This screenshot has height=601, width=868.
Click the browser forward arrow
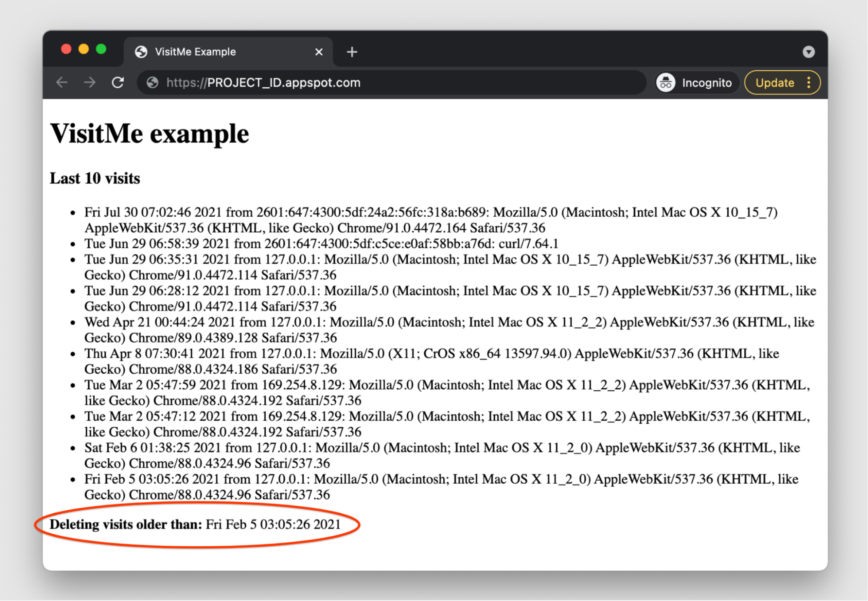coord(90,83)
